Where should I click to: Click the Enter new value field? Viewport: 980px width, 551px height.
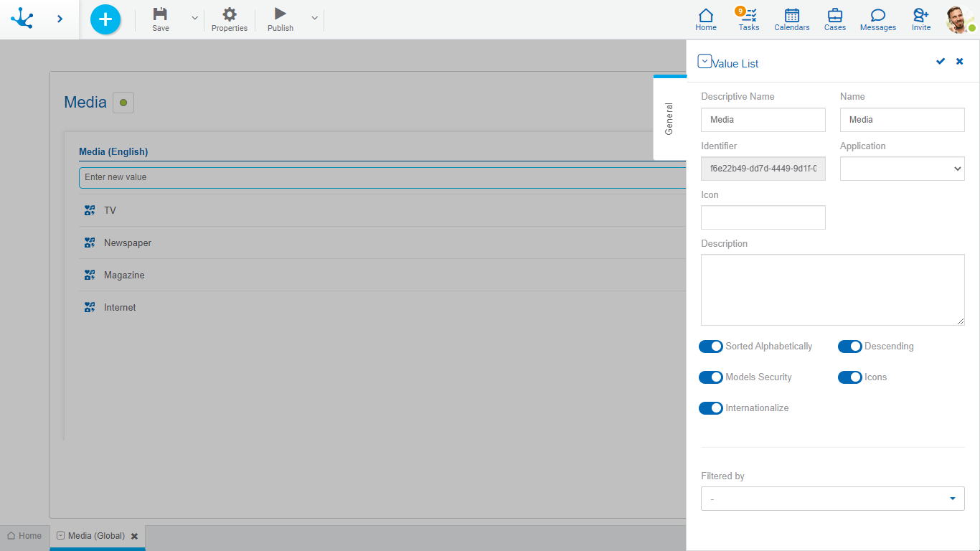tap(380, 177)
